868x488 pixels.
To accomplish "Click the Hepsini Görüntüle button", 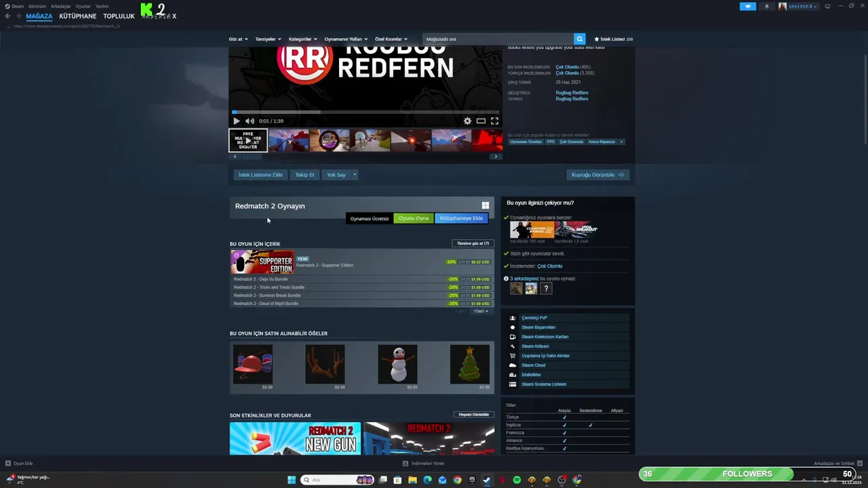I will pos(473,414).
